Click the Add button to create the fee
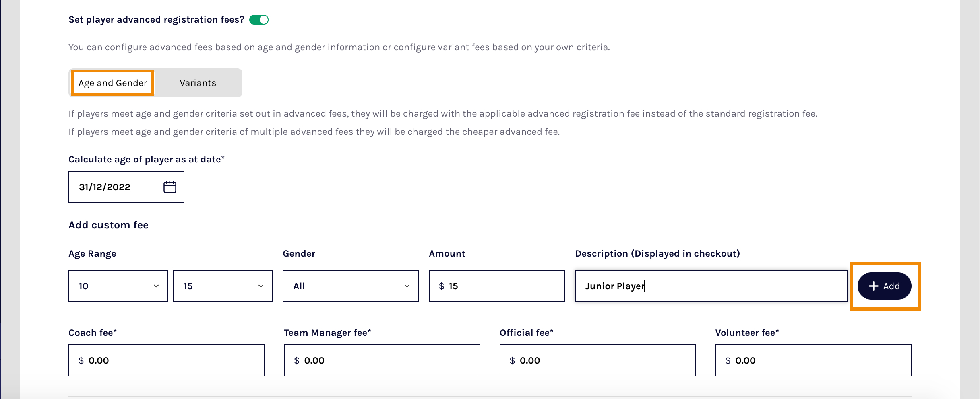Image resolution: width=980 pixels, height=399 pixels. point(884,286)
